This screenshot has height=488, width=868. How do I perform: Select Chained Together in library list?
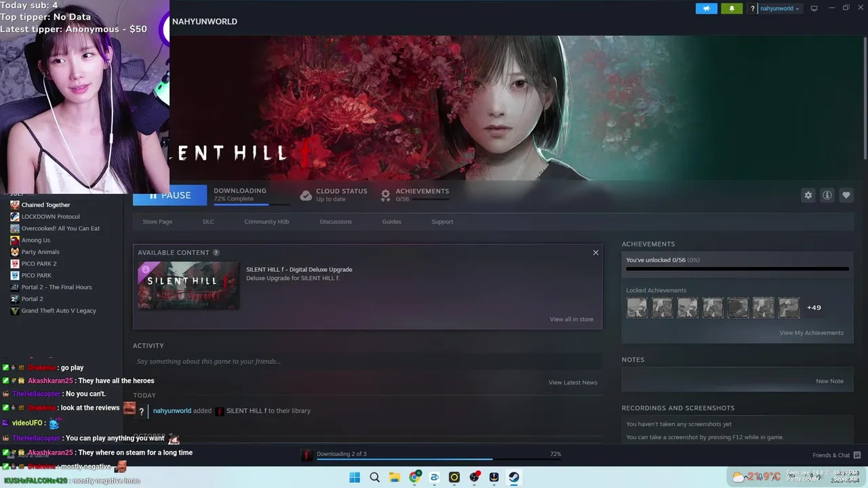45,205
